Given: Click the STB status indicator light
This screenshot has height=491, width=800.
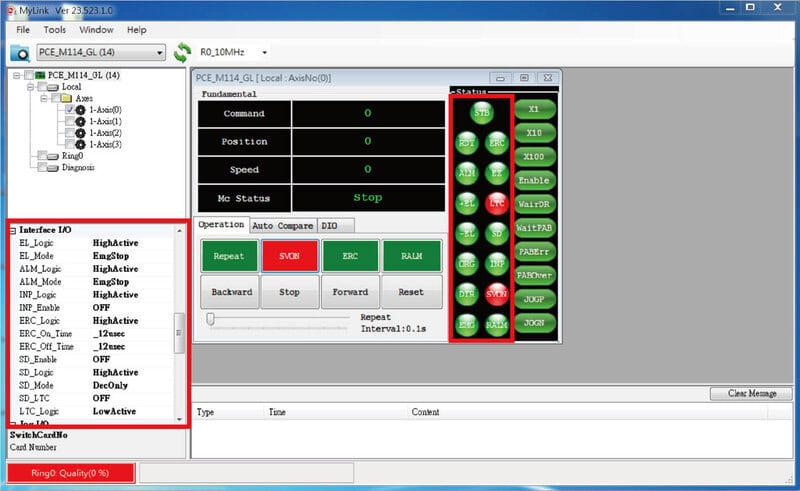Looking at the screenshot, I should click(482, 113).
